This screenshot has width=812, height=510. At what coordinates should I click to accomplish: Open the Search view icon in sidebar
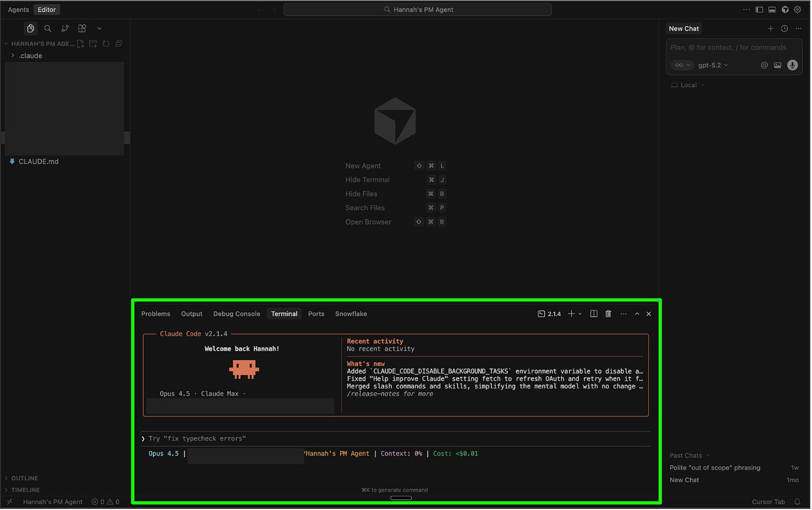[48, 28]
